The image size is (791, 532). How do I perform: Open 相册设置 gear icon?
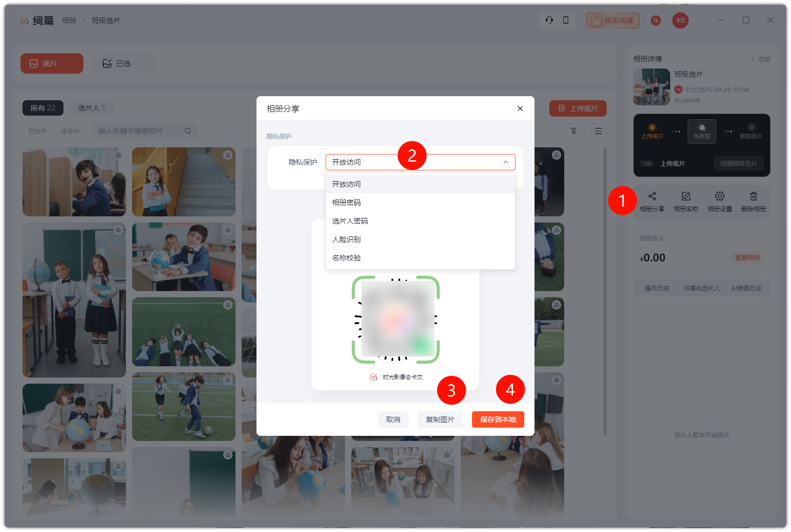click(719, 196)
